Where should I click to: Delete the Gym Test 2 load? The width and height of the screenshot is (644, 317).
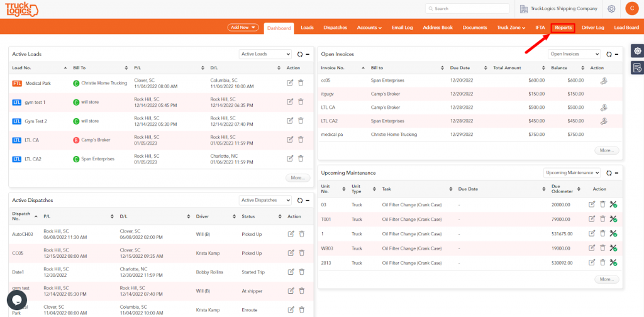click(x=301, y=121)
